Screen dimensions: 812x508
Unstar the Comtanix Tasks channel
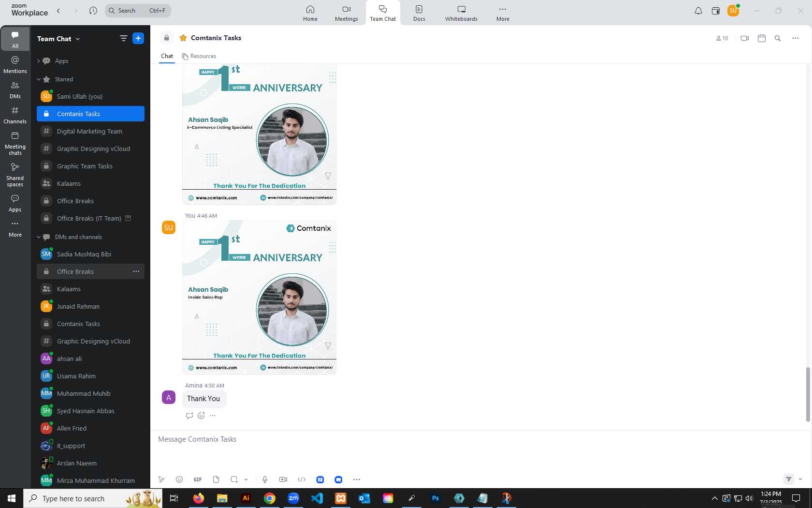point(183,38)
